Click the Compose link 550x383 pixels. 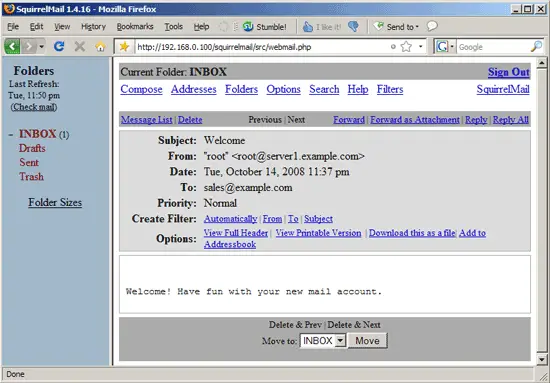pyautogui.click(x=141, y=89)
